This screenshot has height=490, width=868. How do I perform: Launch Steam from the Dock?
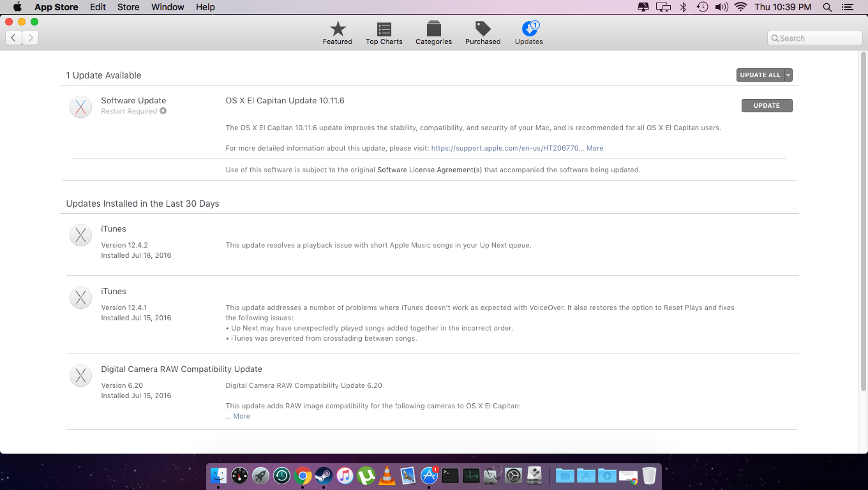click(x=324, y=475)
